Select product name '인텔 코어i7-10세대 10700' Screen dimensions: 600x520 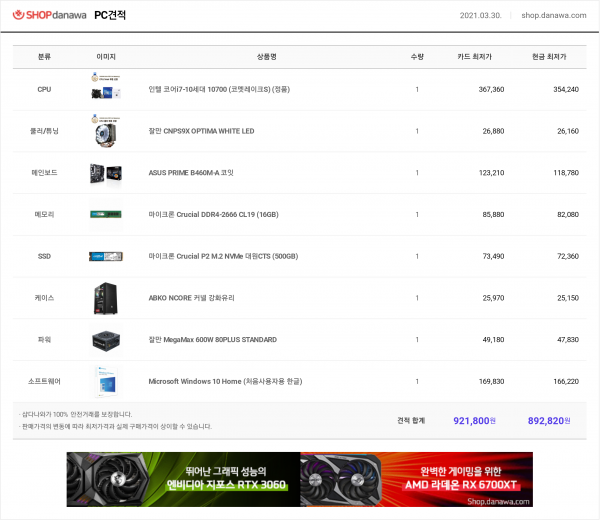tap(219, 90)
